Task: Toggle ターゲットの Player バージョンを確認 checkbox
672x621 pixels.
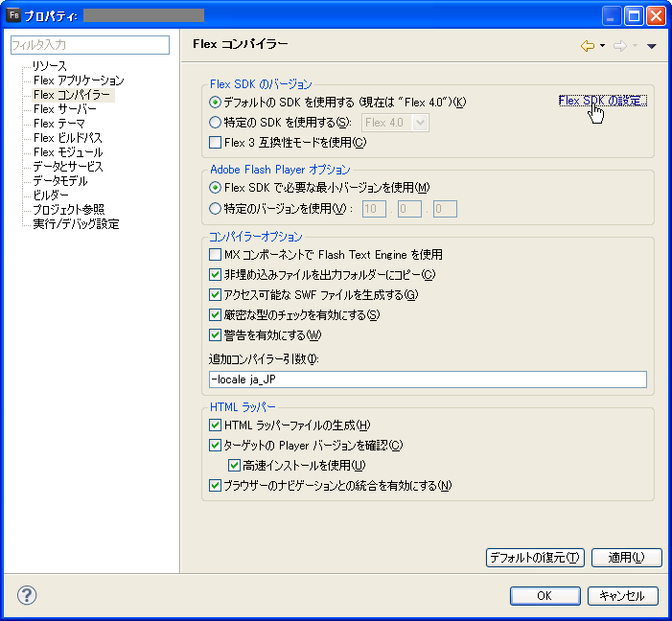Action: pos(215,446)
